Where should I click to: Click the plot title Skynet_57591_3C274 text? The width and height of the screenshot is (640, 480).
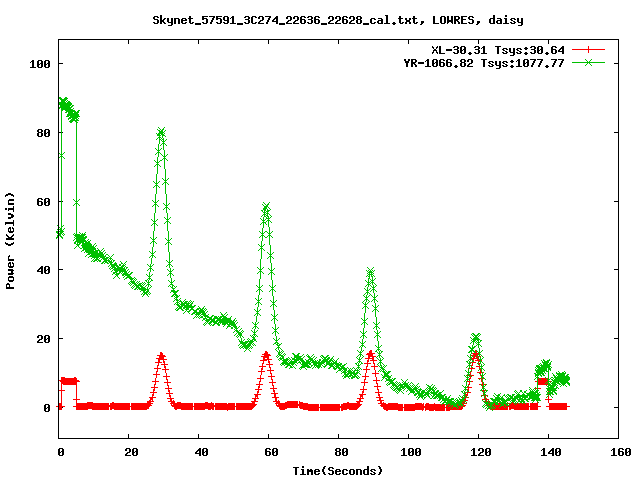point(338,20)
